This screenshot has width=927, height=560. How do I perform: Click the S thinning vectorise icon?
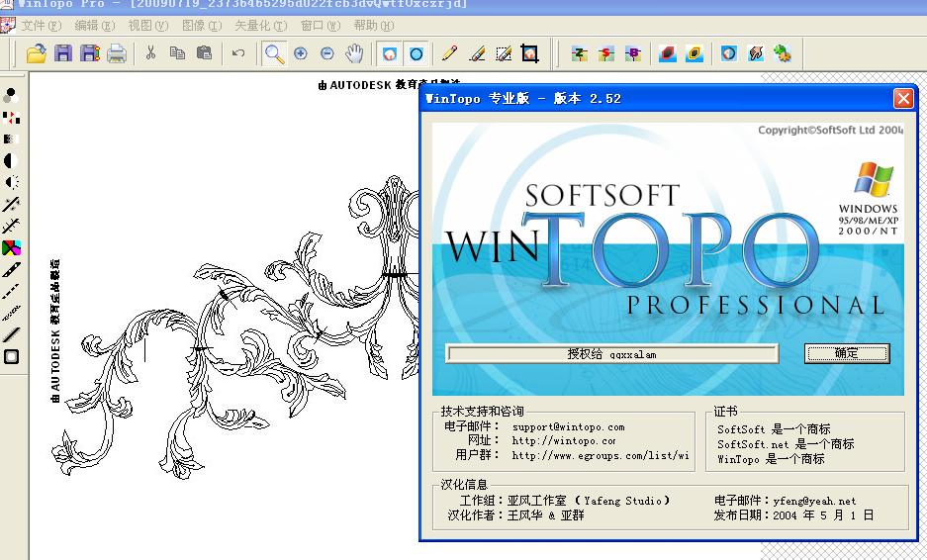pos(606,53)
